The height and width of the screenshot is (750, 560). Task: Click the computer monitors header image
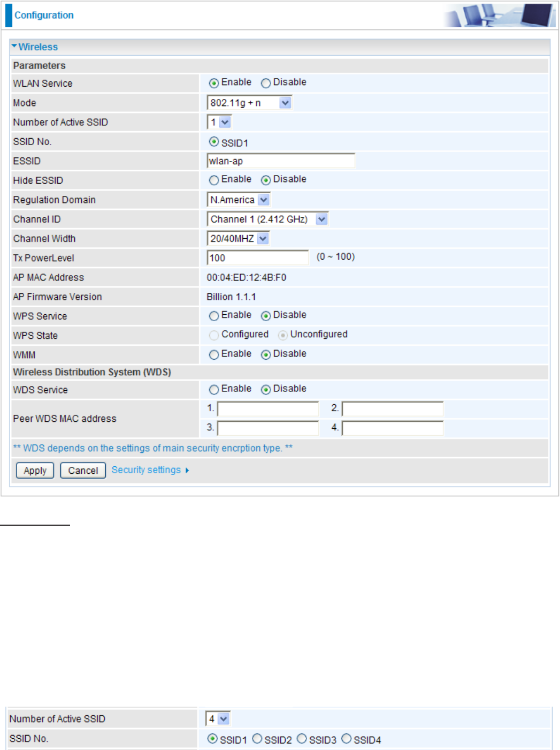pyautogui.click(x=500, y=15)
